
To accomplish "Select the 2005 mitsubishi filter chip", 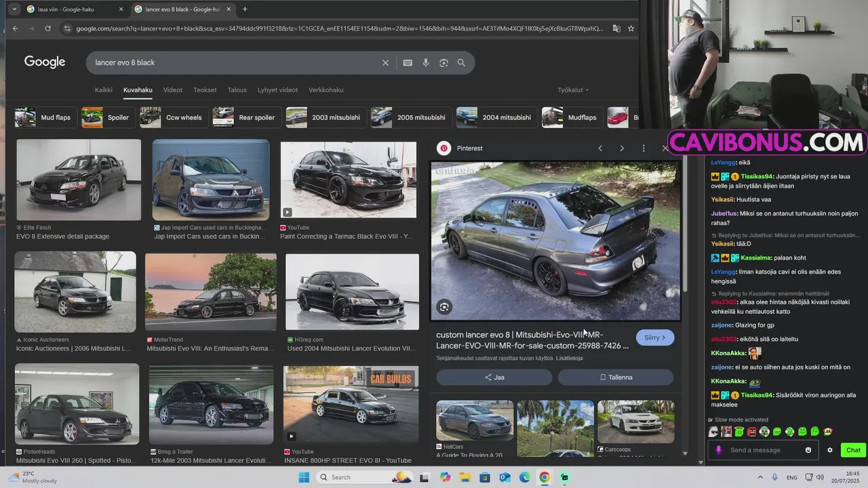I will [x=410, y=117].
